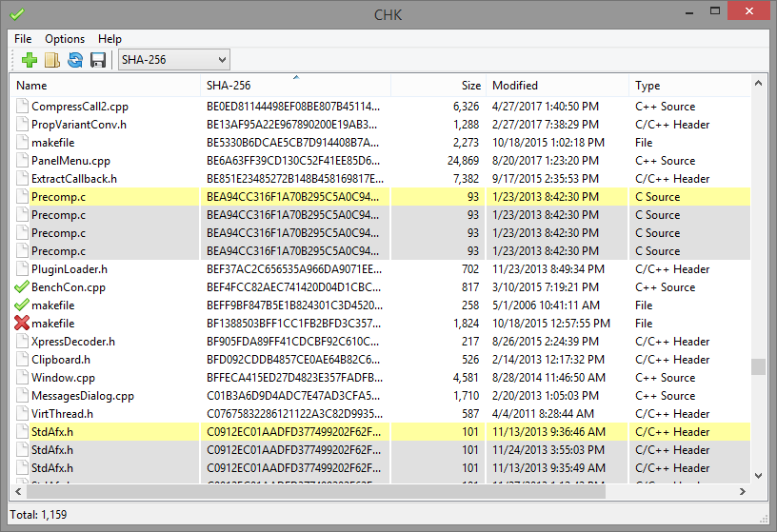
Task: Click the file icon next to PanelMenu.cpp
Action: [22, 161]
